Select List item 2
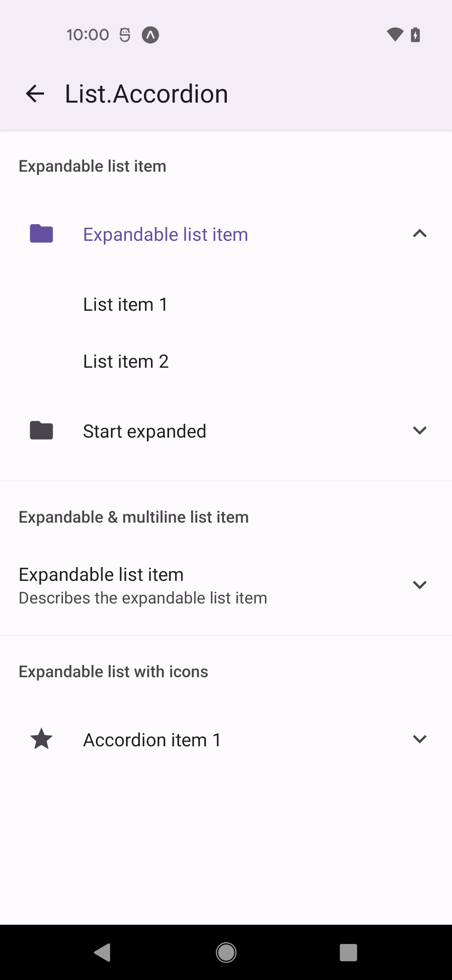This screenshot has height=980, width=452. [126, 361]
